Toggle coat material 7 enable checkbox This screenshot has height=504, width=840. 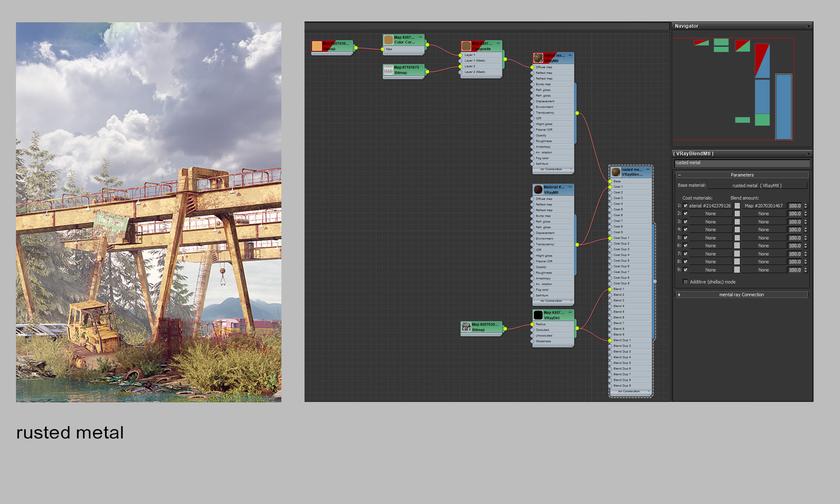pos(685,253)
